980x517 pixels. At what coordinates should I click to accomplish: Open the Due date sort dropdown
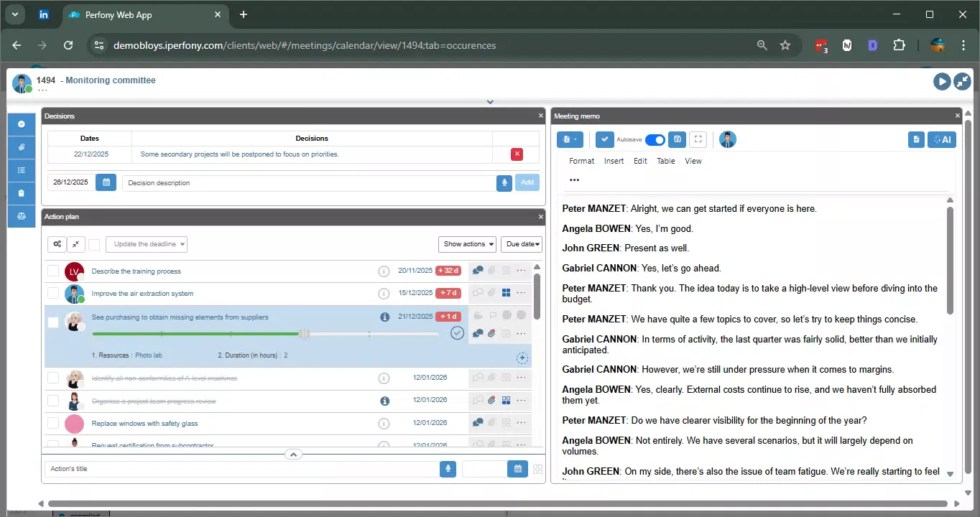(x=522, y=244)
